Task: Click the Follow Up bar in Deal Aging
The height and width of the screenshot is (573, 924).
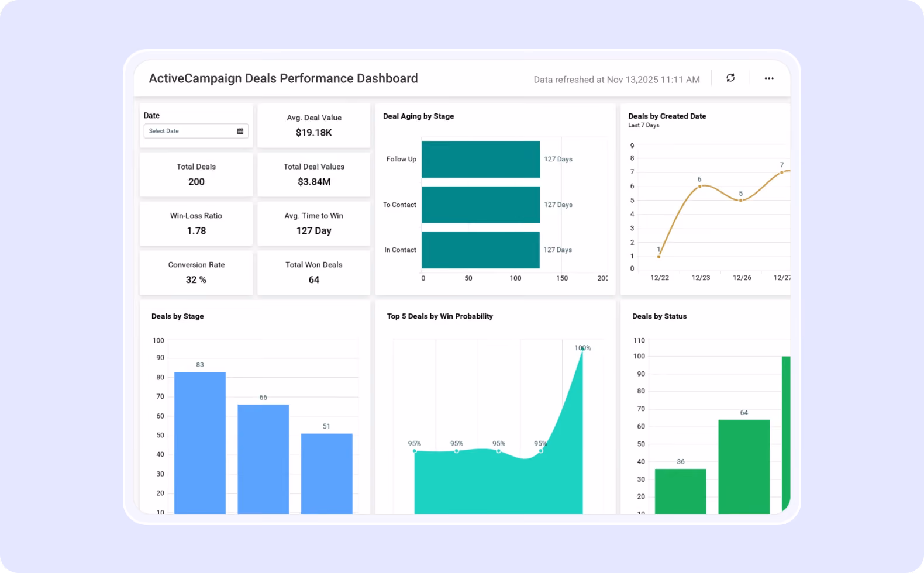Action: tap(481, 159)
